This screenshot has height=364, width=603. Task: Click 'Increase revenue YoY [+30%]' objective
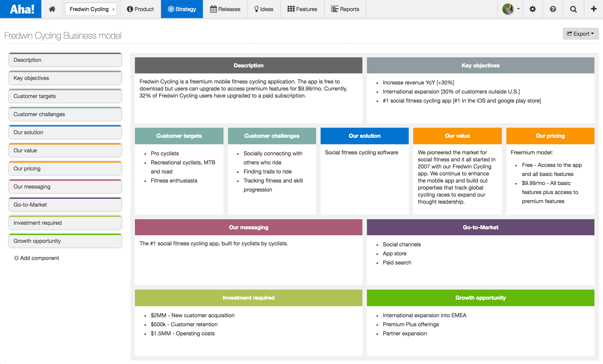tap(419, 82)
